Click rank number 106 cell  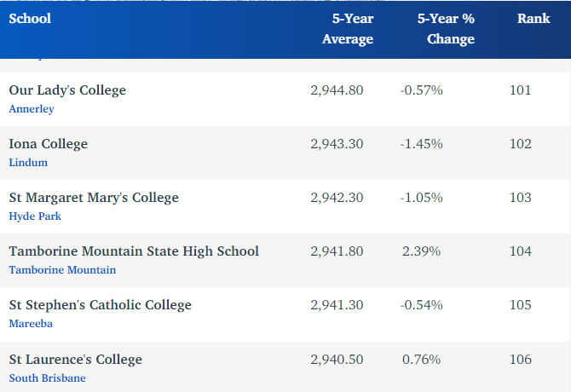click(x=520, y=358)
